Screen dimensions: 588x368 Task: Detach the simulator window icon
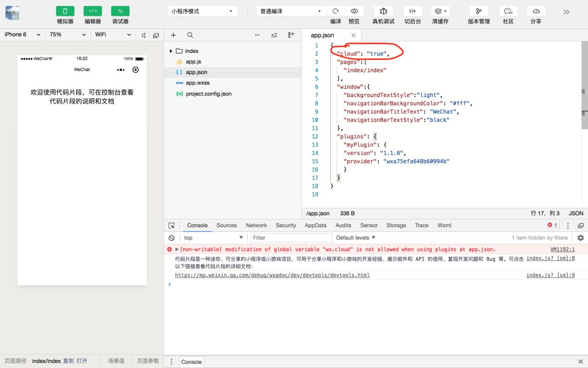(x=156, y=35)
